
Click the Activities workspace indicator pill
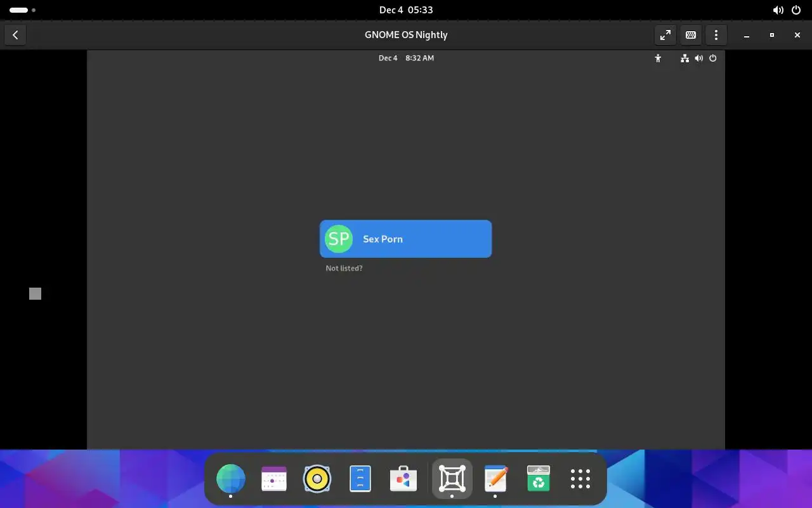[18, 10]
